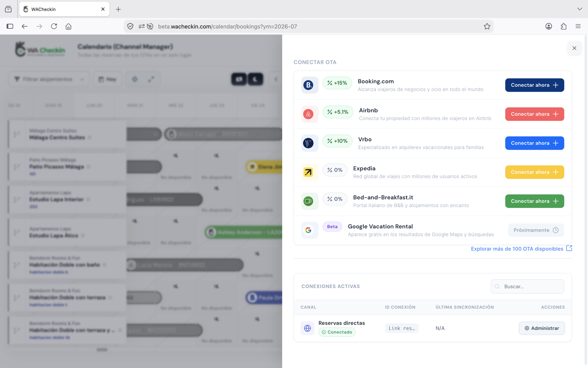Image resolution: width=588 pixels, height=368 pixels.
Task: Focus the Buscar search field
Action: click(527, 287)
